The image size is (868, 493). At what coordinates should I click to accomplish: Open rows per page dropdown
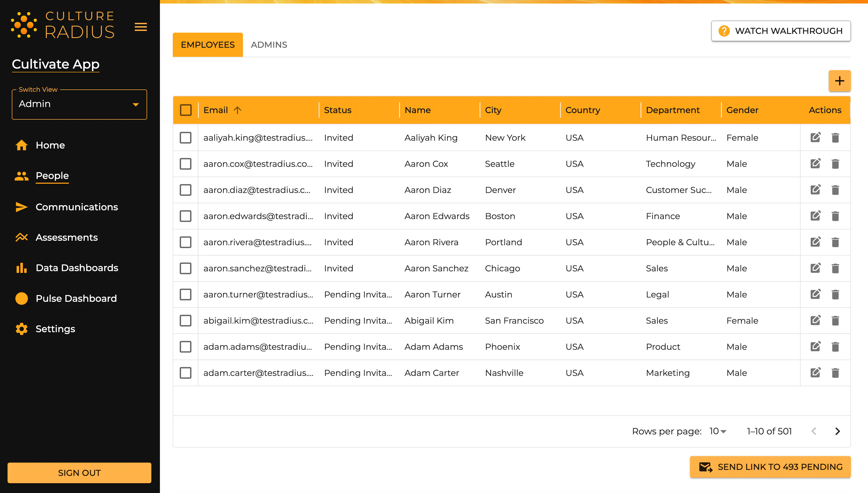click(x=718, y=431)
